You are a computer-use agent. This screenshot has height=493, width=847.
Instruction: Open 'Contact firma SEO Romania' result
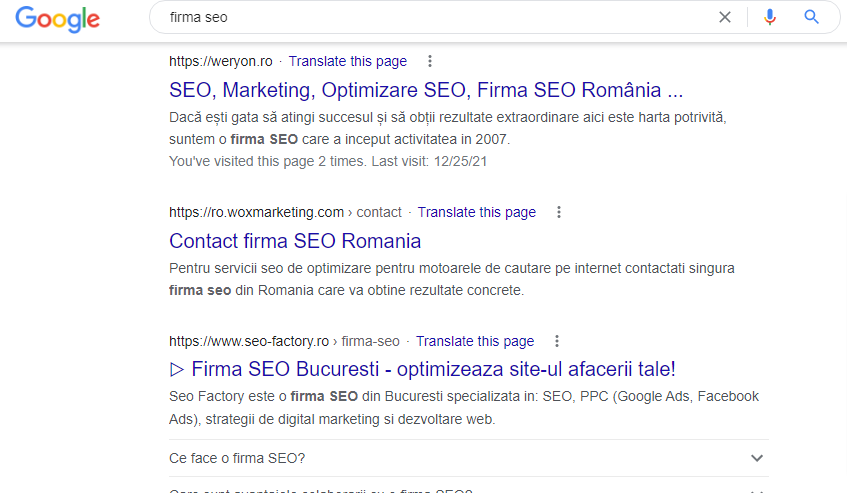[x=295, y=241]
